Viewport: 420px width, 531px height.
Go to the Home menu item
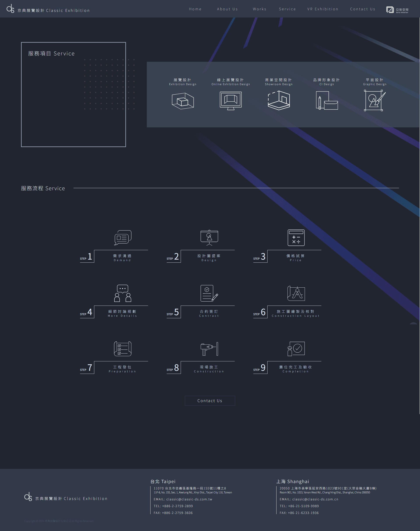coord(195,9)
